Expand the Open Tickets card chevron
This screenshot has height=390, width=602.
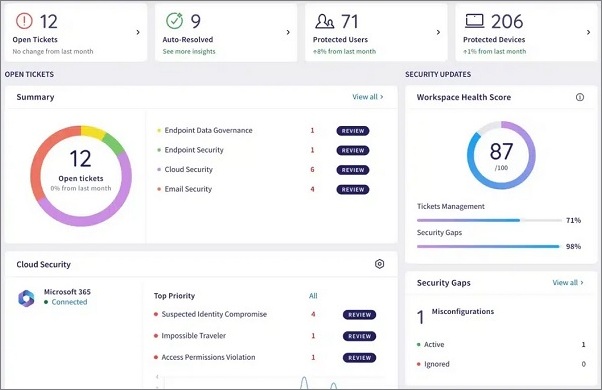pos(138,32)
